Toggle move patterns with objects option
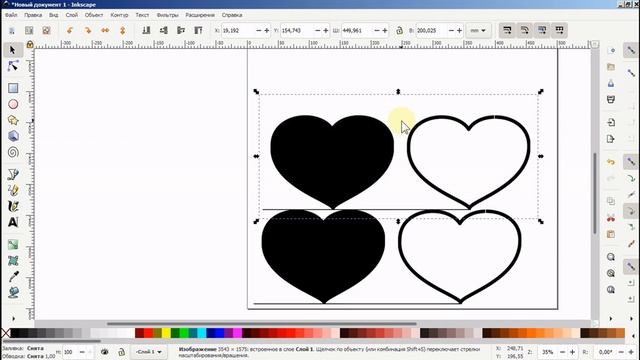The width and height of the screenshot is (640, 360). point(559,31)
